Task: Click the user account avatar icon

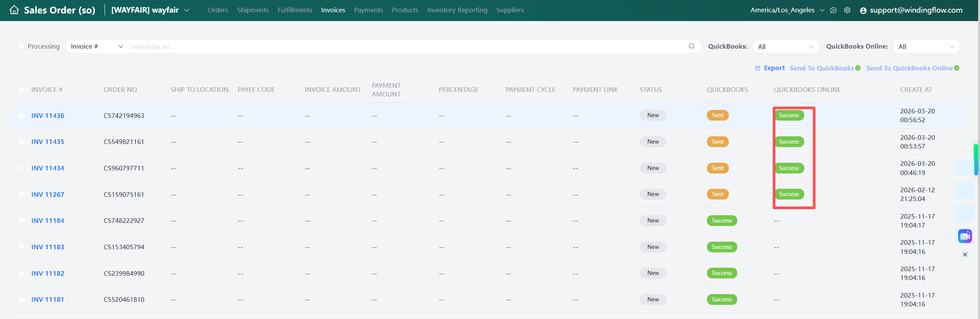Action: point(863,11)
